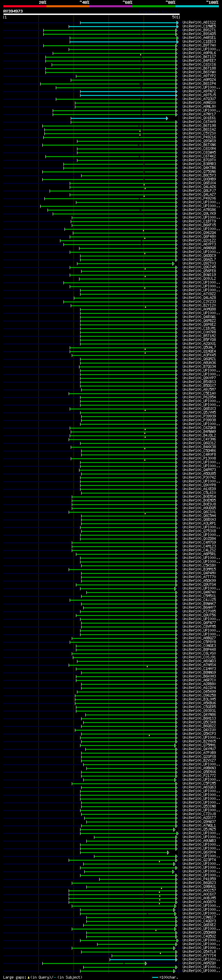Open hit UniRef100_A4RSE1
The image size is (222, 980).
click(x=199, y=38)
